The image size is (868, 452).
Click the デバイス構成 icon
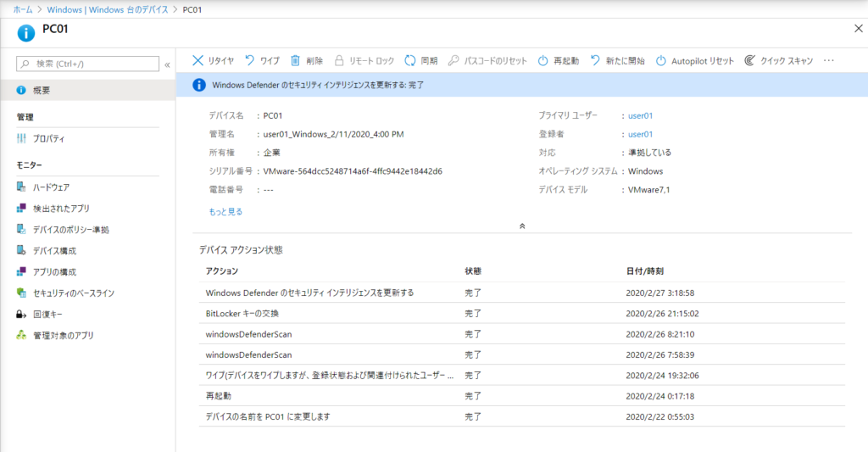21,250
